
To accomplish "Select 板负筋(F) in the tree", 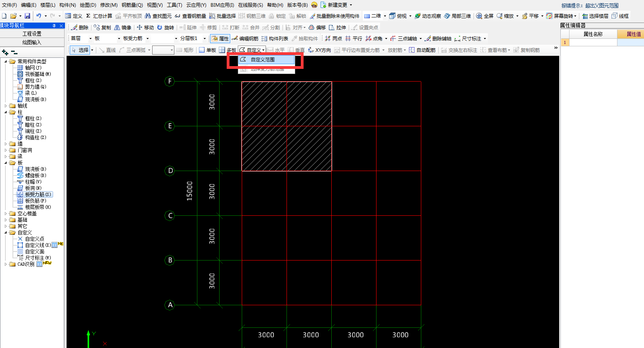I will pyautogui.click(x=35, y=201).
